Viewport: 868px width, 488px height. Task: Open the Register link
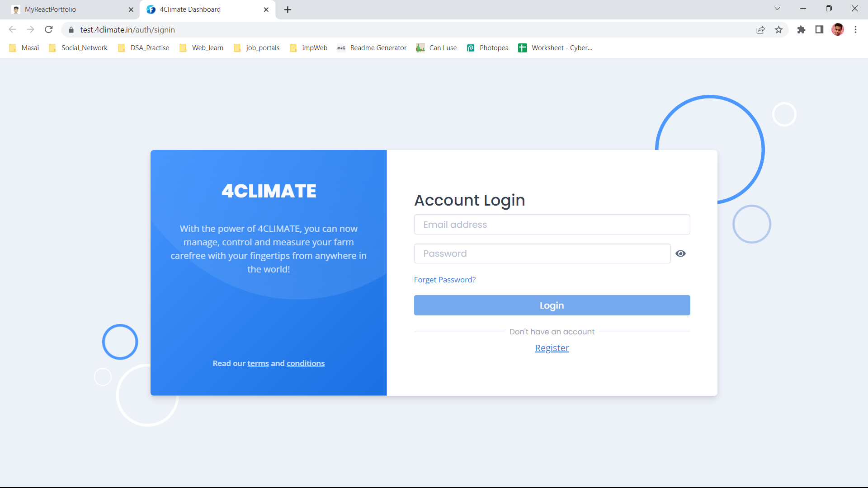pos(552,348)
